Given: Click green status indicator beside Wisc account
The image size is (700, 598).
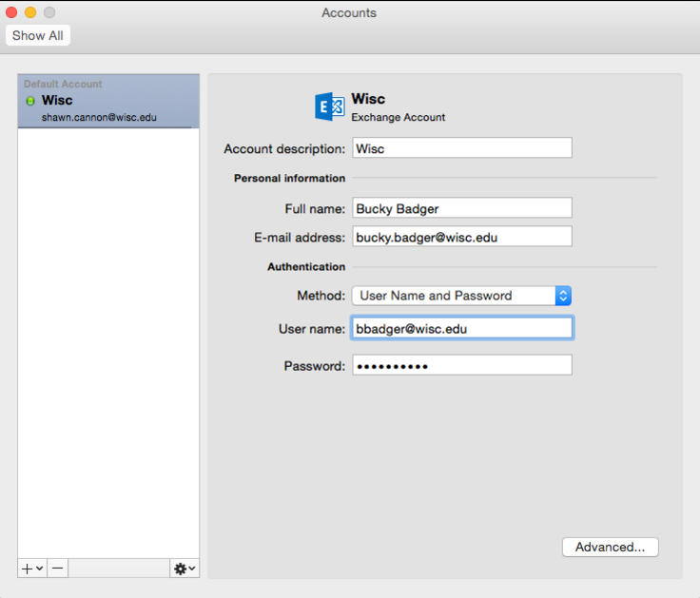Looking at the screenshot, I should point(30,101).
